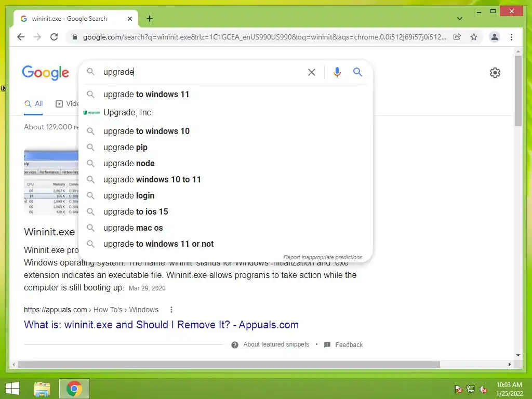The image size is (532, 399).
Task: Click the network tray icon
Action: point(471,389)
